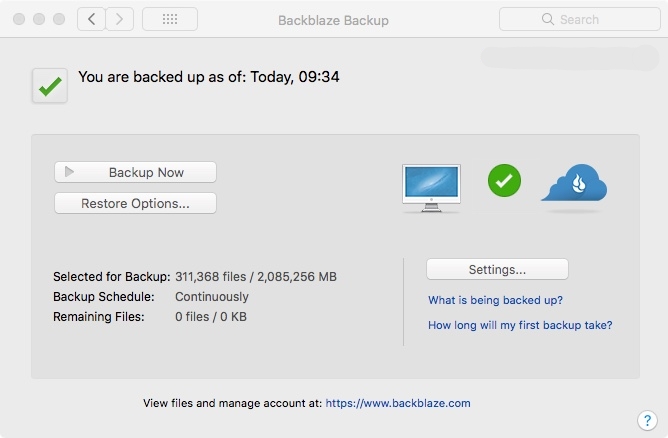Start a backup with Backup Now
Image resolution: width=668 pixels, height=438 pixels.
[x=135, y=172]
